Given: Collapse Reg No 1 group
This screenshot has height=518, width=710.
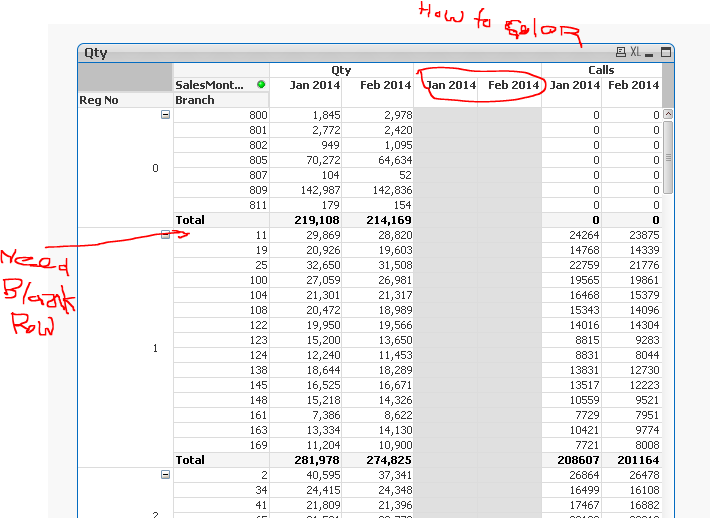Looking at the screenshot, I should (x=165, y=235).
